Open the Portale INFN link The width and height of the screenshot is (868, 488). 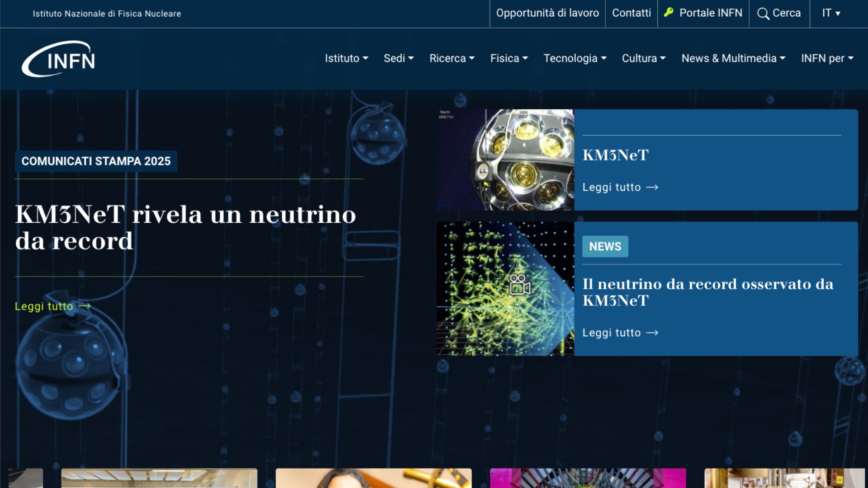pyautogui.click(x=711, y=13)
